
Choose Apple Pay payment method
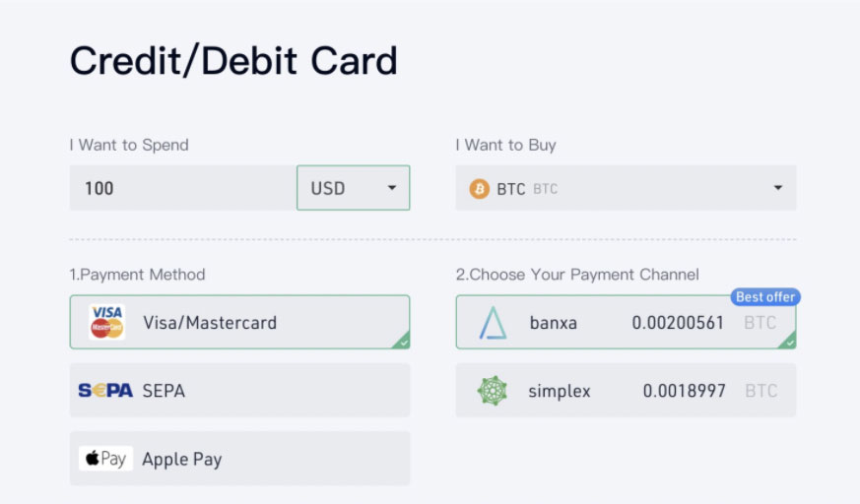[x=239, y=459]
